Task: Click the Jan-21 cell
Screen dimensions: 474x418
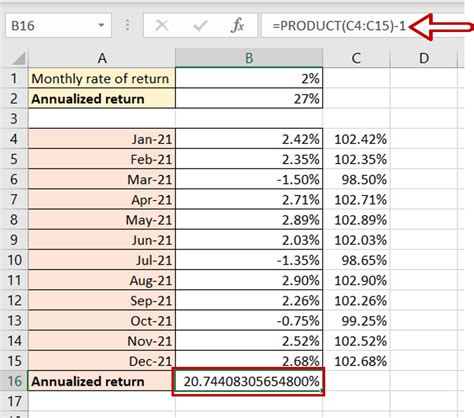Action: [x=102, y=139]
